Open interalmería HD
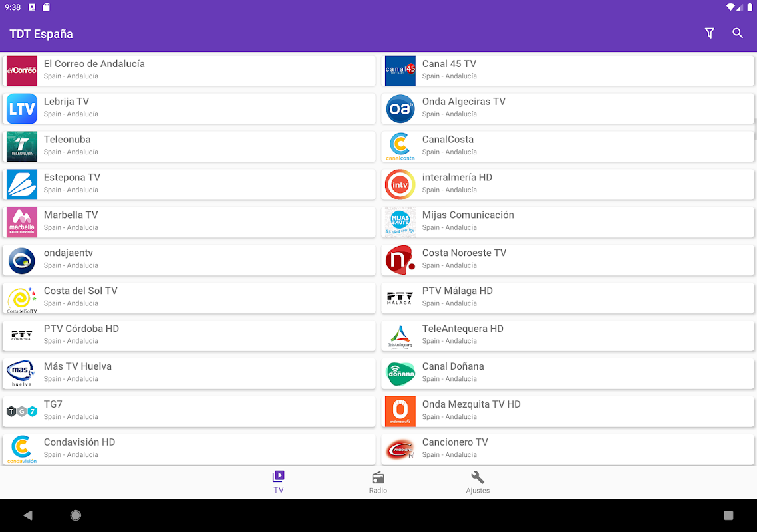Screen dimensions: 757x532 (x=568, y=184)
